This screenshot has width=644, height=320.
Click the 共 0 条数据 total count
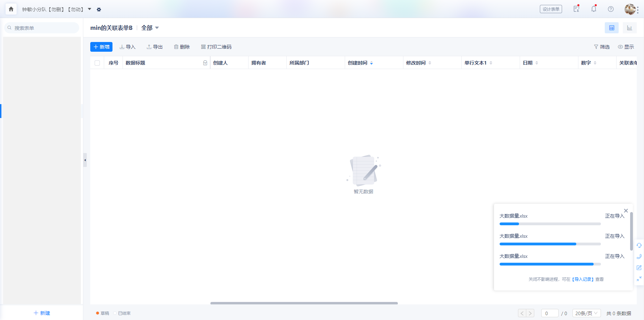click(x=619, y=313)
